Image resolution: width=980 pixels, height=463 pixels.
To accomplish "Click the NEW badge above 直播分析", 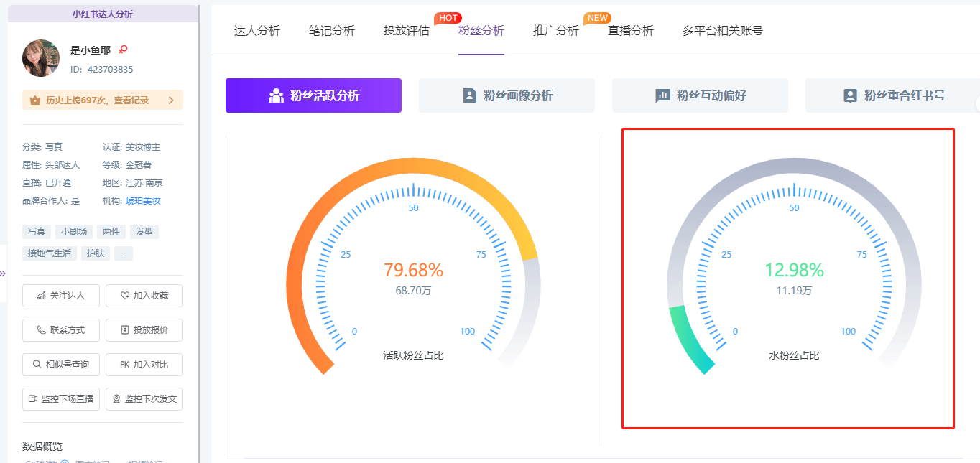I will tap(597, 17).
